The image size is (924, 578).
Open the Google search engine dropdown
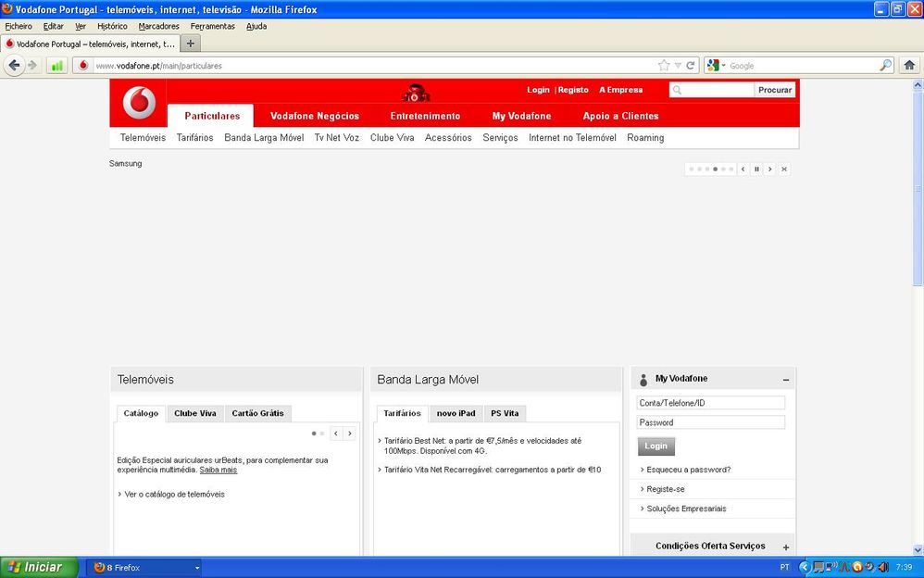tap(720, 65)
